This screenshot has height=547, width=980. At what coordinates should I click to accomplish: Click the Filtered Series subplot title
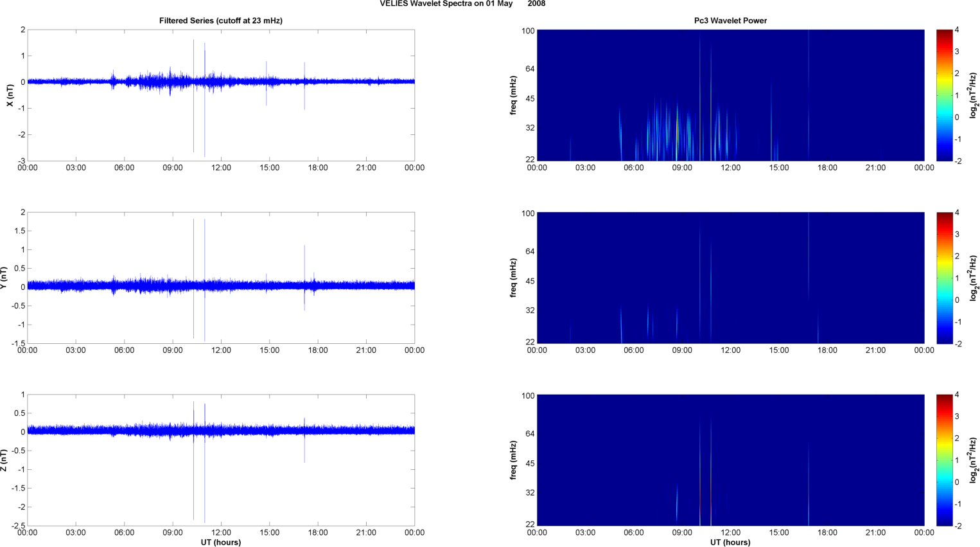(x=221, y=21)
